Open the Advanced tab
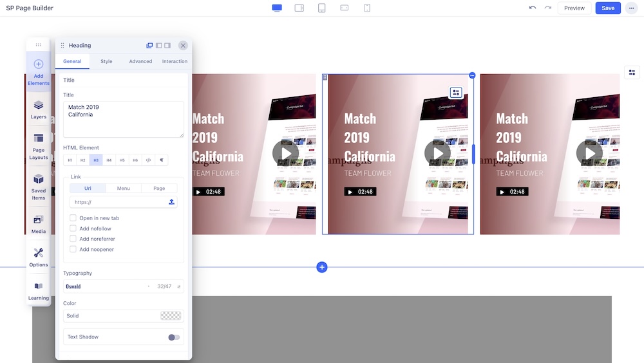This screenshot has width=644, height=363. [140, 61]
